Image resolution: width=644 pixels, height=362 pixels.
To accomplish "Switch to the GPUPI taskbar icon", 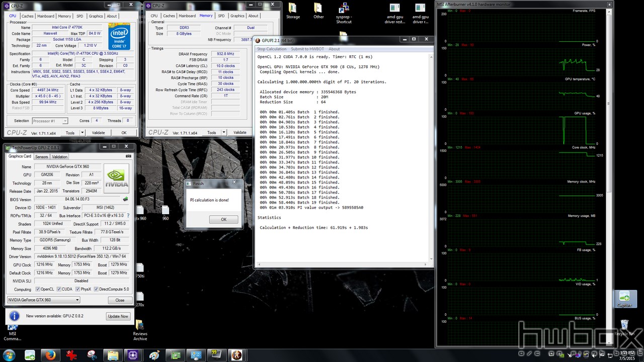I will [237, 355].
